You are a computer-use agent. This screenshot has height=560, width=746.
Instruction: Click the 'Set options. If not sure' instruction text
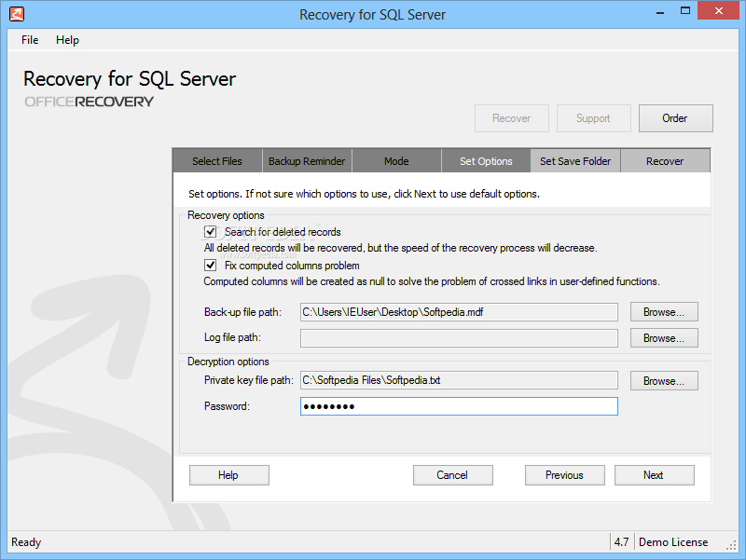pos(364,194)
